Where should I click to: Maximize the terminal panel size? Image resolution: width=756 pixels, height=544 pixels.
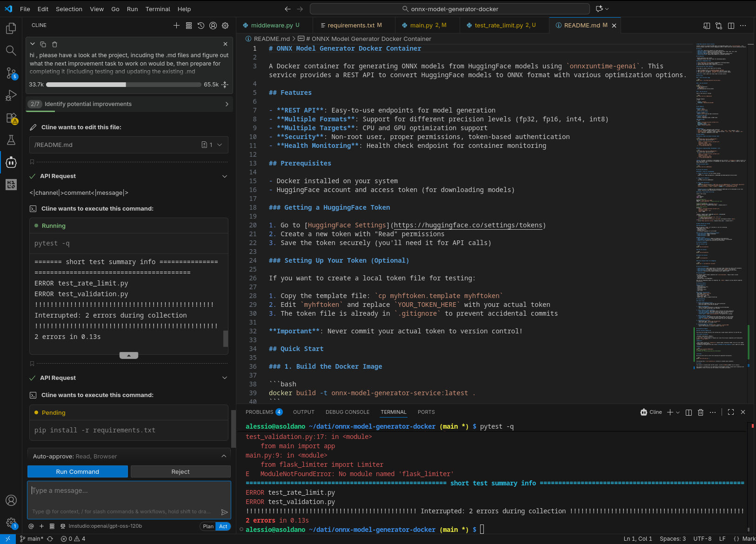click(731, 412)
